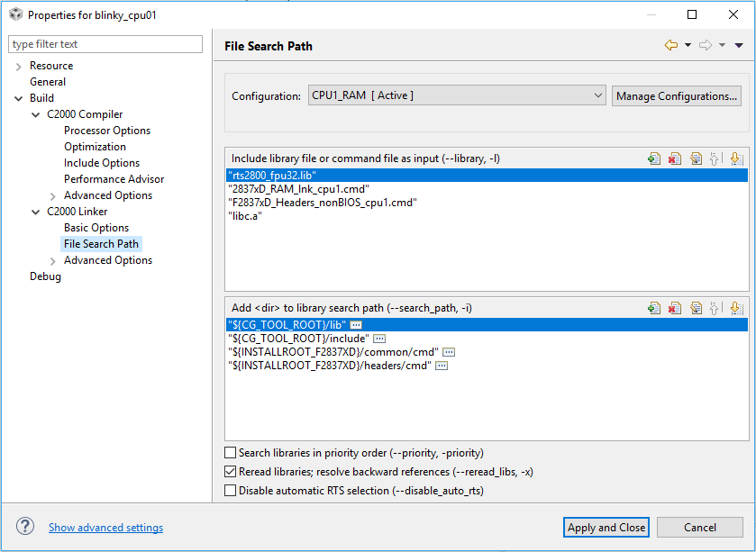
Task: Select Include Options in the tree
Action: click(x=102, y=163)
